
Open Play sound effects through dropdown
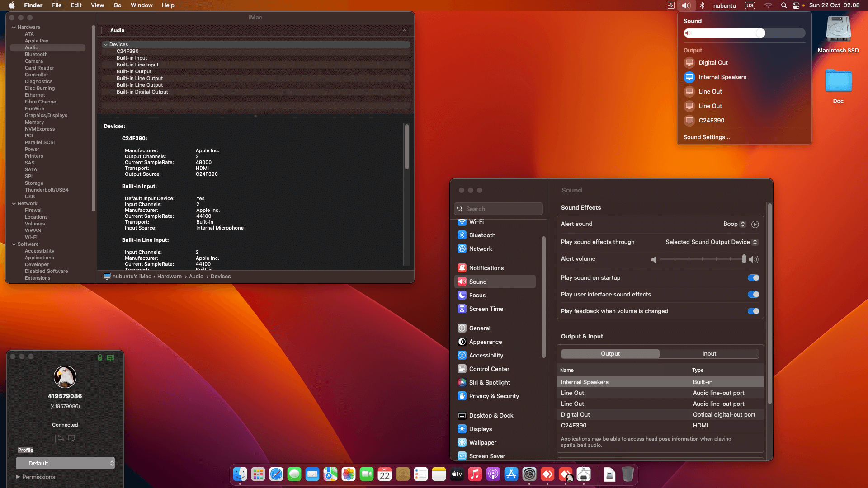pos(711,242)
